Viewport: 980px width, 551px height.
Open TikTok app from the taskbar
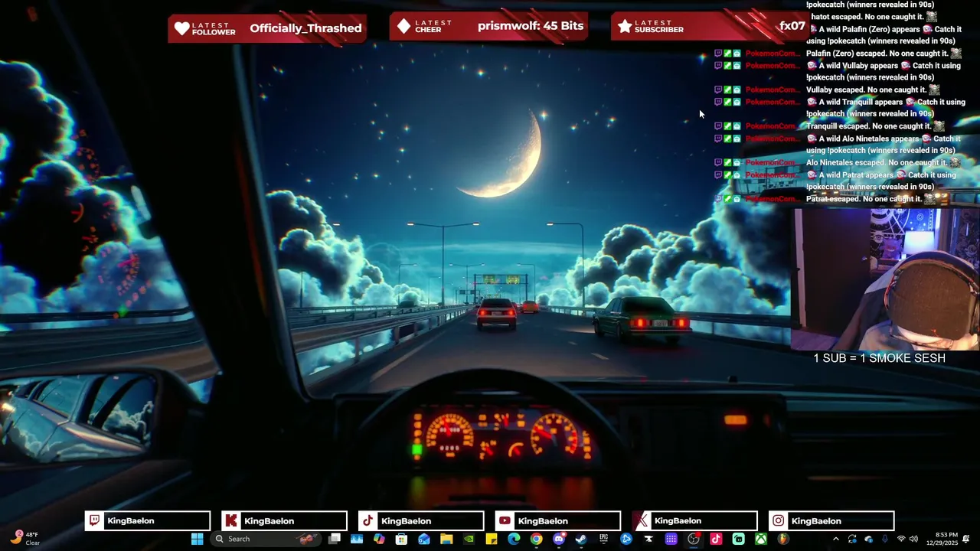pyautogui.click(x=716, y=539)
